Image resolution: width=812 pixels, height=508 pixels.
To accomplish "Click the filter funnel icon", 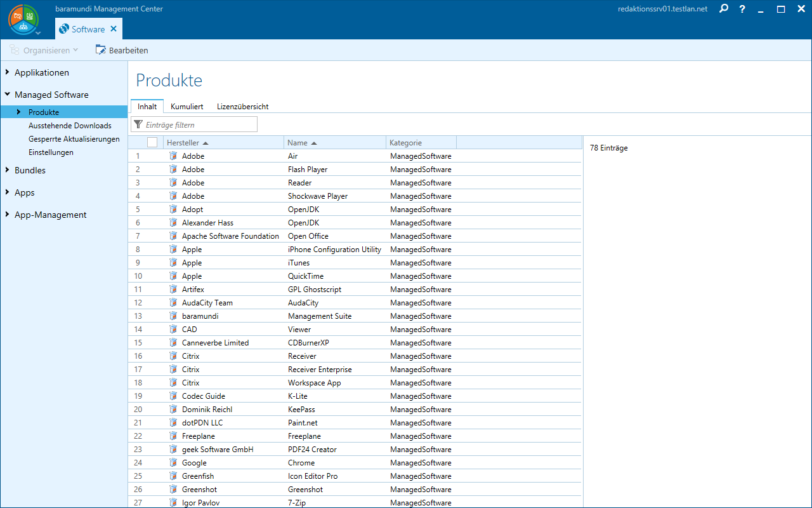I will 138,124.
